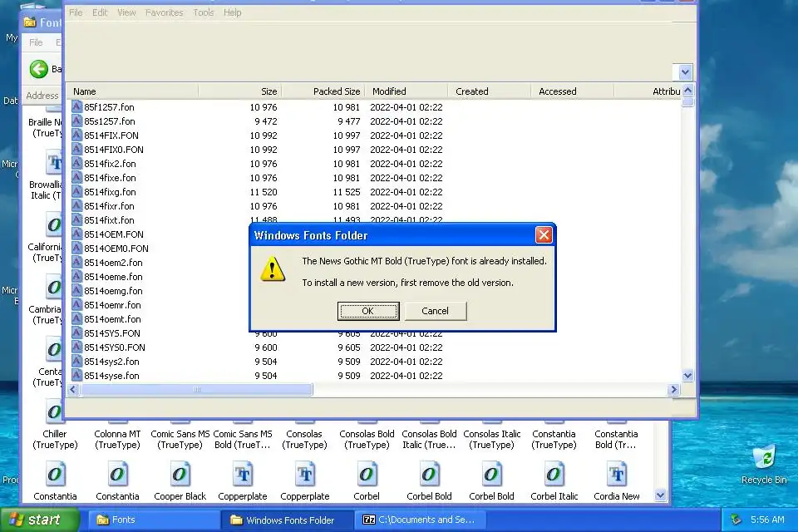Screen dimensions: 798x532
Task: Click OK in the Windows Fonts Folder dialog
Action: 368,311
